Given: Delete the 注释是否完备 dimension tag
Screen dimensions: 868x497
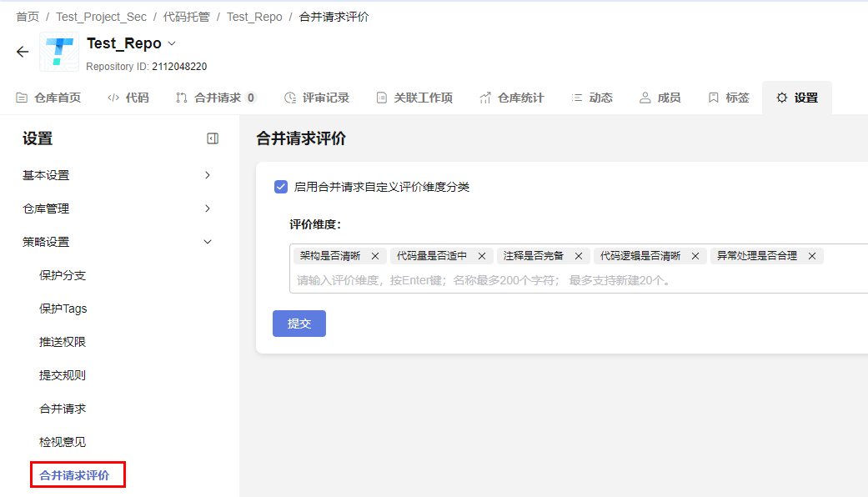Looking at the screenshot, I should point(579,256).
